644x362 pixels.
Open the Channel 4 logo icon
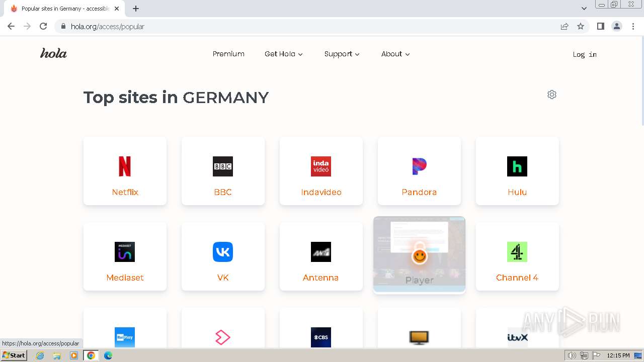click(x=517, y=252)
